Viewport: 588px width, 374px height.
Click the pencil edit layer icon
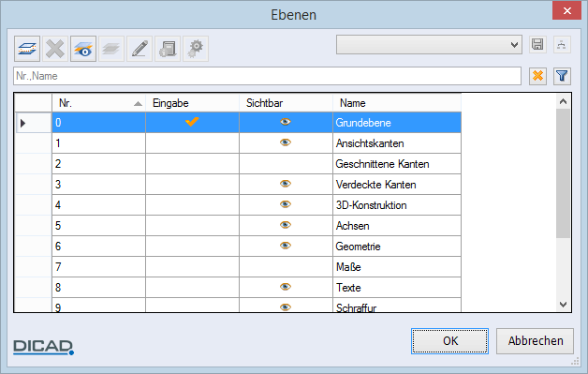coord(140,49)
